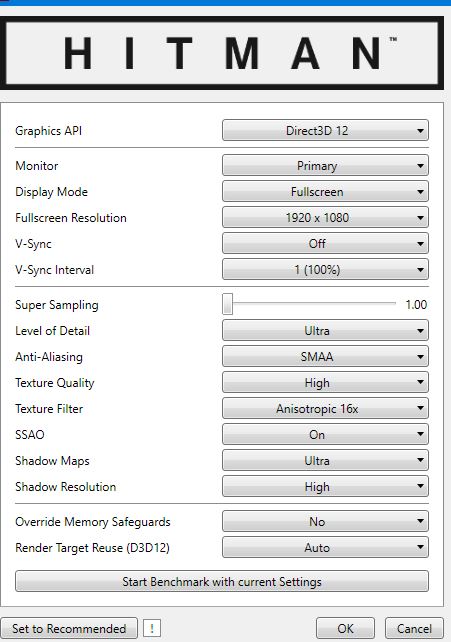Open the Shadow Maps dropdown
This screenshot has height=642, width=451.
click(325, 461)
